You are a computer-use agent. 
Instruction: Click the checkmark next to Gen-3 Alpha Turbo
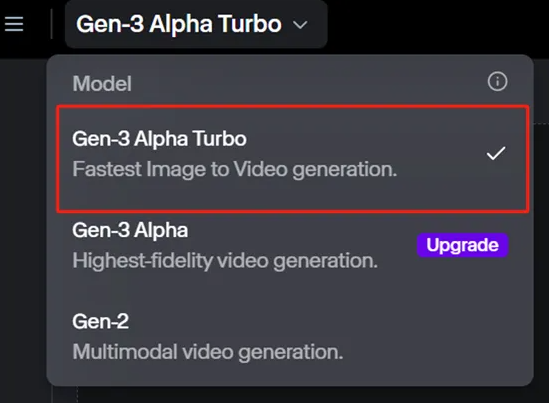(x=496, y=153)
